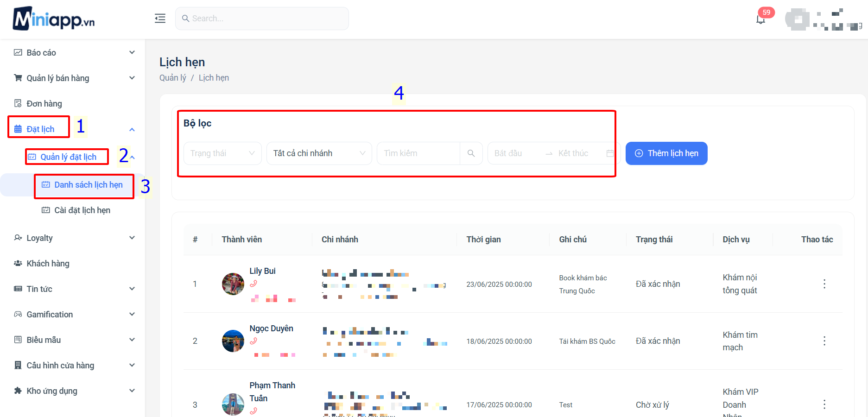Viewport: 868px width, 417px height.
Task: Click Quản lý breadcrumb link
Action: (x=172, y=78)
